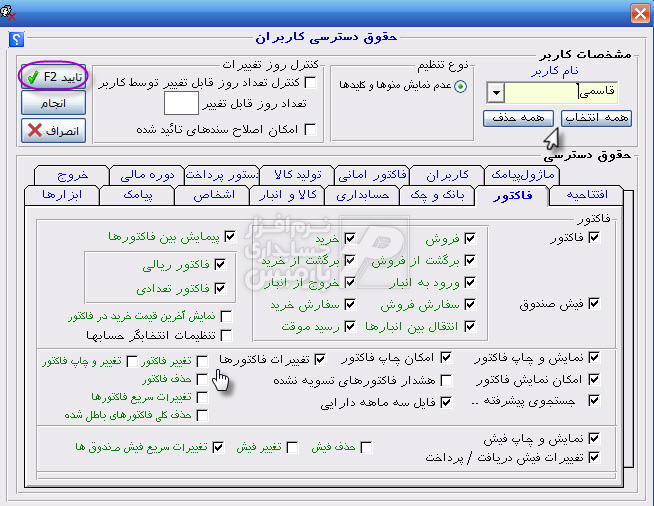Image resolution: width=654 pixels, height=506 pixels.
Task: Click the تعداد روز قابل تغییر input box
Action: (x=181, y=103)
